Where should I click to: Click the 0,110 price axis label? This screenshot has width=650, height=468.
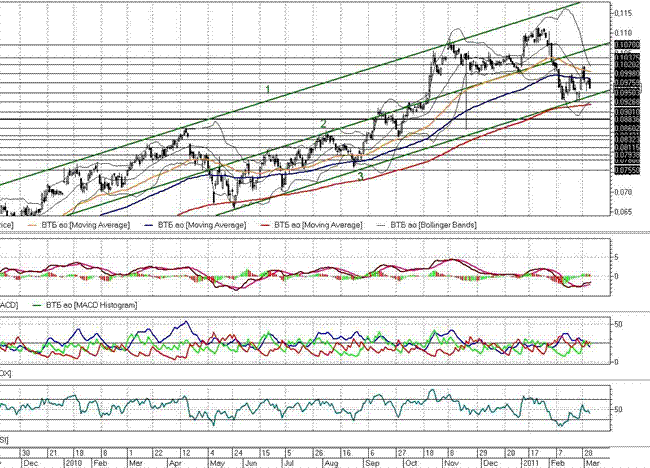coord(623,33)
